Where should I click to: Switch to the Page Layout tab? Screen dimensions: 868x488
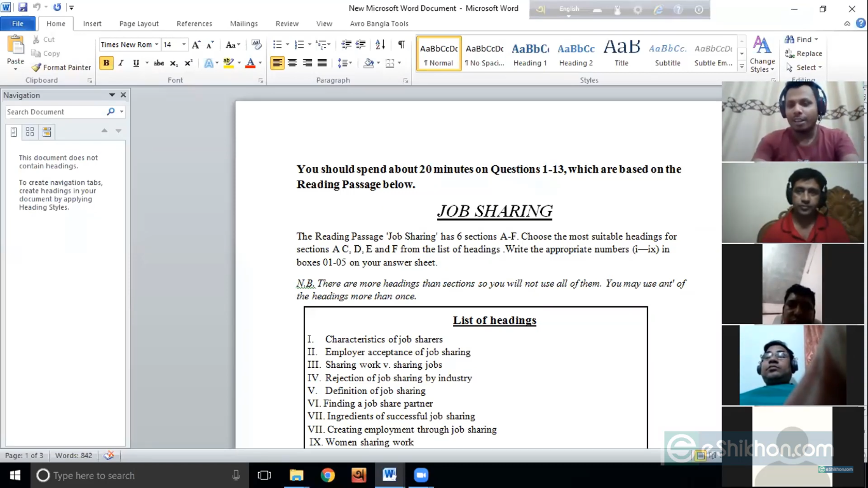(139, 24)
